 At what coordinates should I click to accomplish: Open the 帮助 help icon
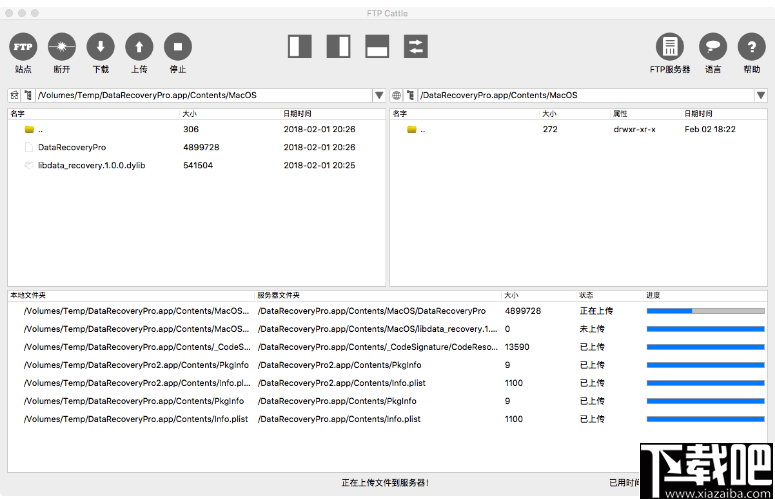(x=752, y=47)
